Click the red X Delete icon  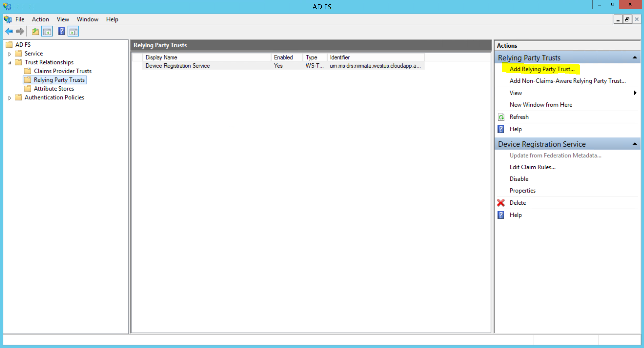tap(501, 203)
